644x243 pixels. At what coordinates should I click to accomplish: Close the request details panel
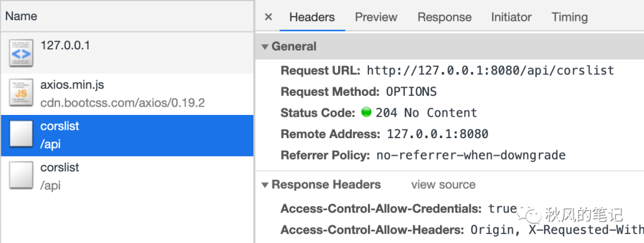[x=268, y=17]
